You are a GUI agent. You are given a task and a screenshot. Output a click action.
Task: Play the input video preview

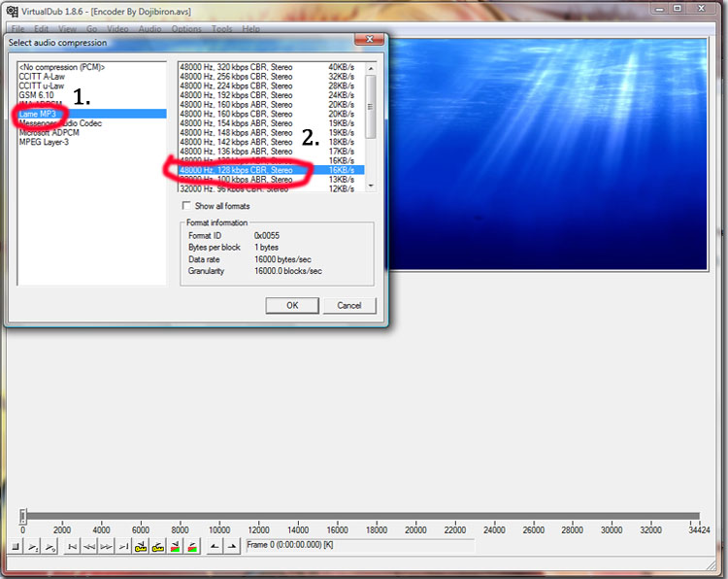click(x=32, y=547)
